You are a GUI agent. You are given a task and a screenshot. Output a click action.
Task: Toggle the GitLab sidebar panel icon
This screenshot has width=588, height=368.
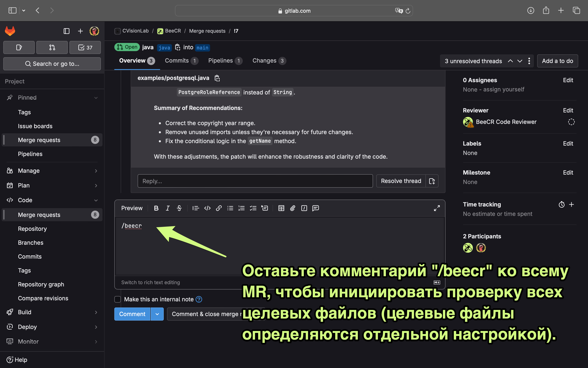click(66, 31)
